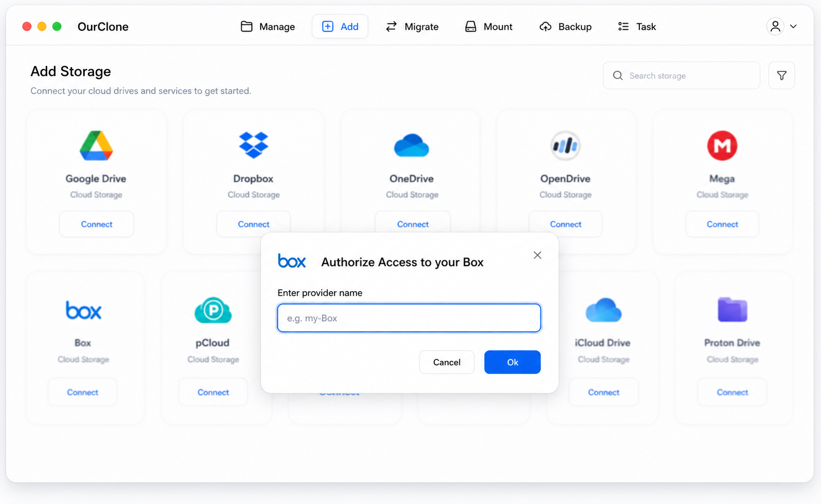Click the pCloud logo

coord(213,310)
